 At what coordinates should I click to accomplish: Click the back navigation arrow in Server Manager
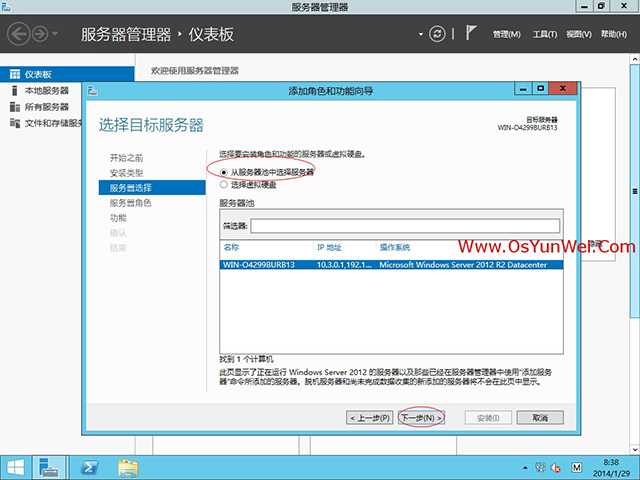(18, 34)
